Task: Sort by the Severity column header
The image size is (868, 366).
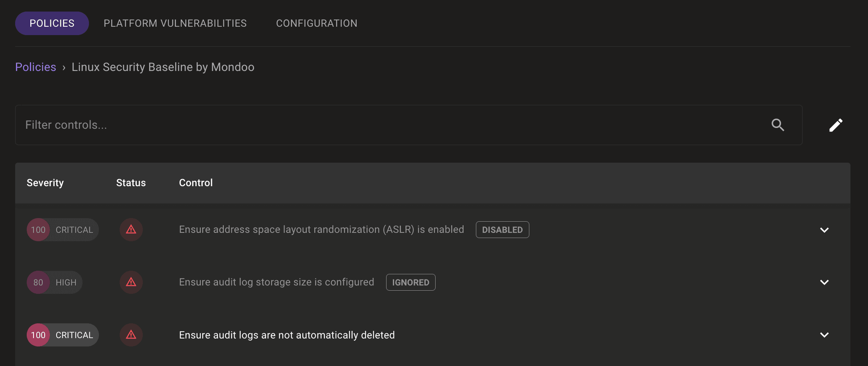Action: tap(45, 183)
